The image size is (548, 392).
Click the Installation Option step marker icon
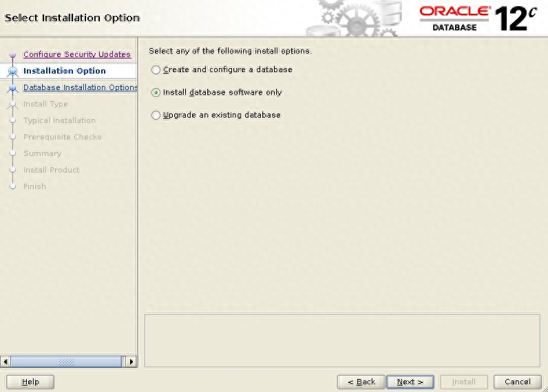[x=12, y=72]
